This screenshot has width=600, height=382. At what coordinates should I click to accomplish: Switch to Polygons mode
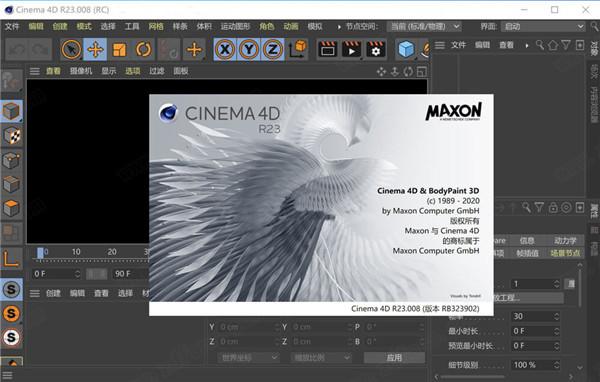pos(11,209)
